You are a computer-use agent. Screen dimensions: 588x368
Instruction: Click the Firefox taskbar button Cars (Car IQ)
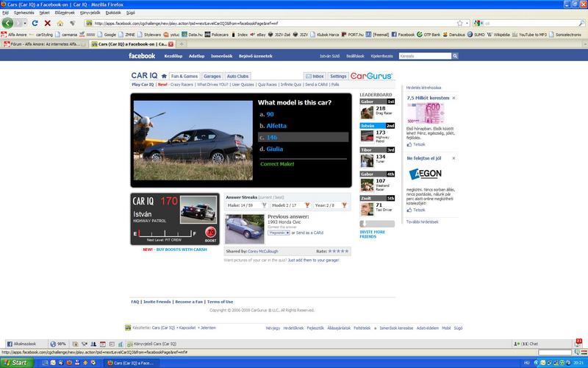click(131, 363)
